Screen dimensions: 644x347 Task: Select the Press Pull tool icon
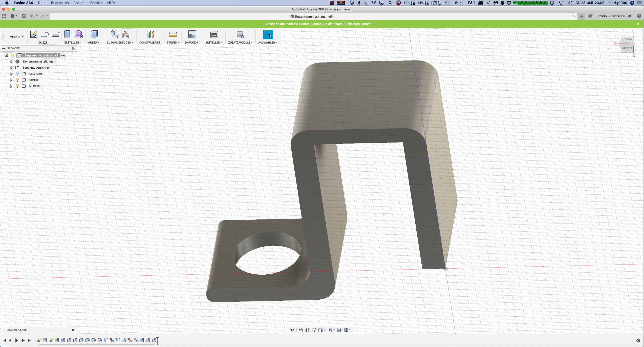pyautogui.click(x=94, y=34)
